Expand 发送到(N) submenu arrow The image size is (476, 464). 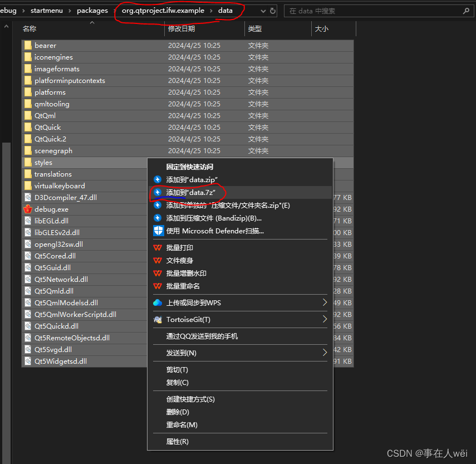point(325,353)
